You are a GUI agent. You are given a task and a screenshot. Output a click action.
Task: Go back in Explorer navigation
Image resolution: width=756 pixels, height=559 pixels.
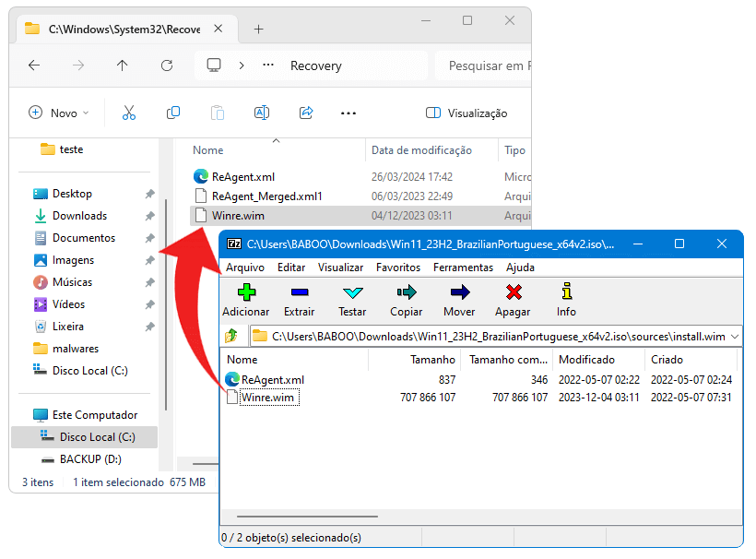coord(34,65)
